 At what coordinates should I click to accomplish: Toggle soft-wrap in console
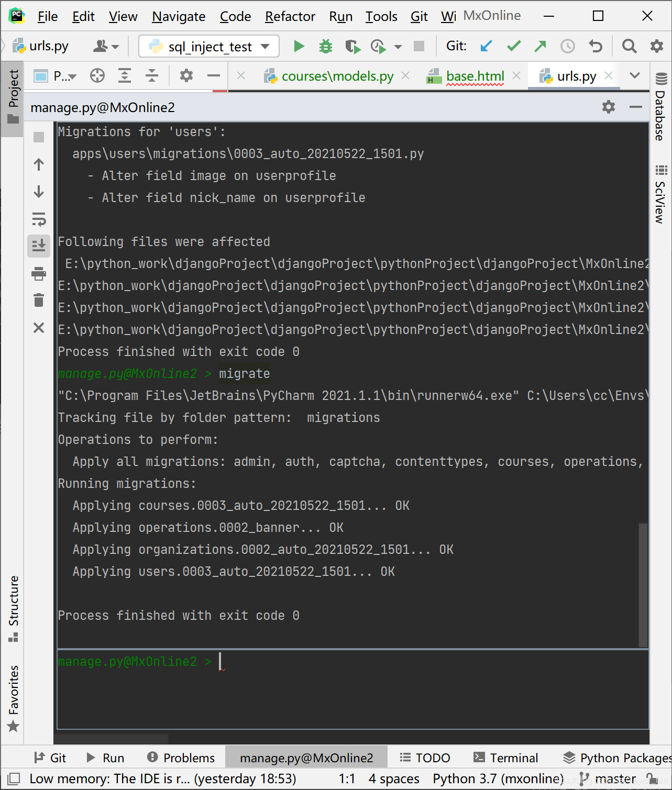[39, 219]
